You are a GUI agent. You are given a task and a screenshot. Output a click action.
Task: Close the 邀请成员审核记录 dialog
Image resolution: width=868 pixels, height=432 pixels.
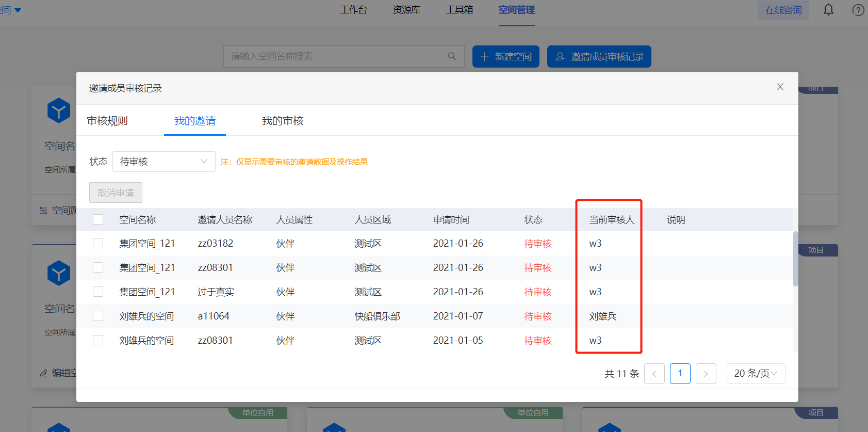[x=780, y=87]
